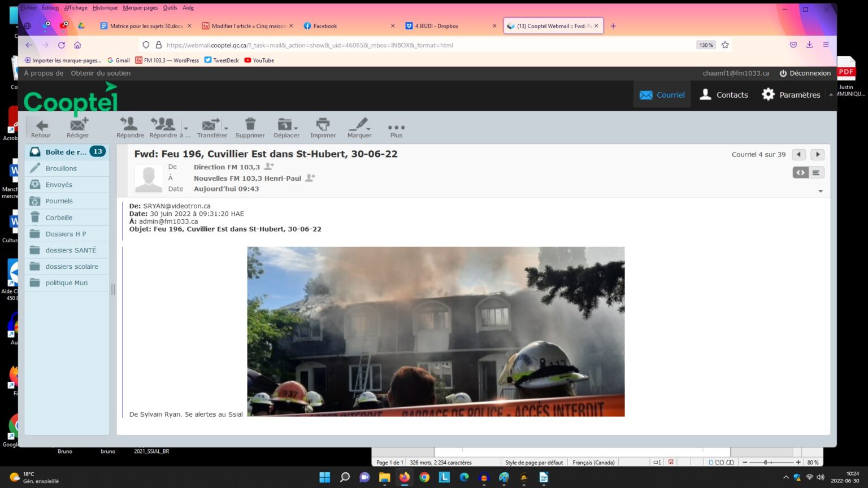868x488 pixels.
Task: Open the Plus more actions icon
Action: pos(396,128)
